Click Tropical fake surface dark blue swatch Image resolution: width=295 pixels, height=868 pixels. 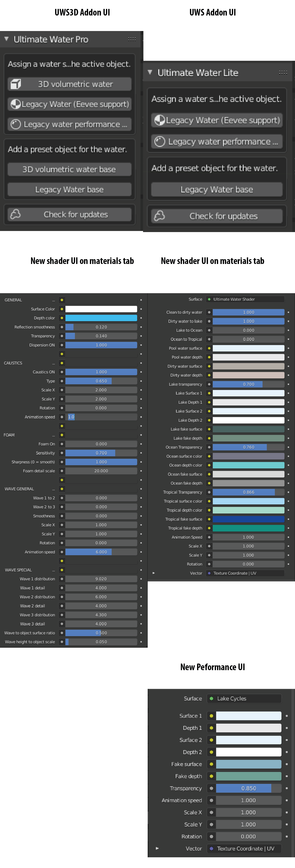point(248,519)
